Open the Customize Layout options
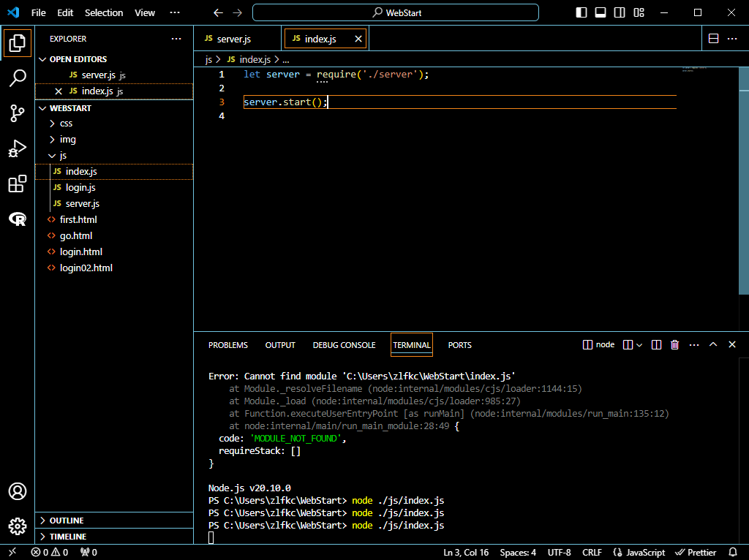749x560 pixels. pos(639,13)
